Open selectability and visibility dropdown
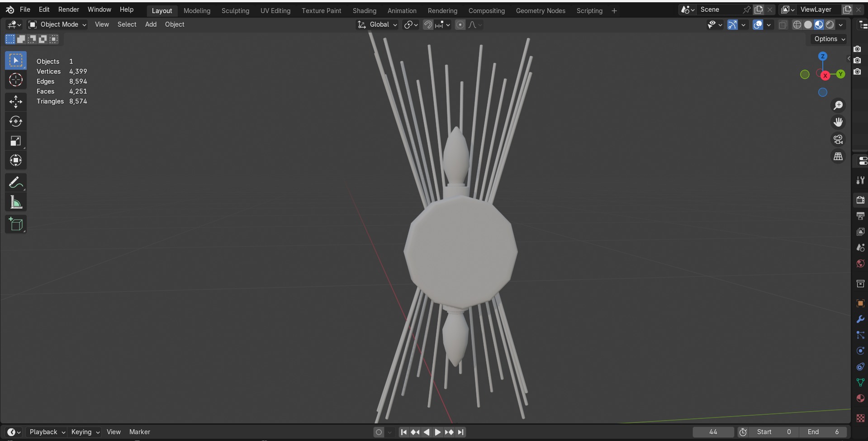Screen dimensions: 868x441 (715, 25)
